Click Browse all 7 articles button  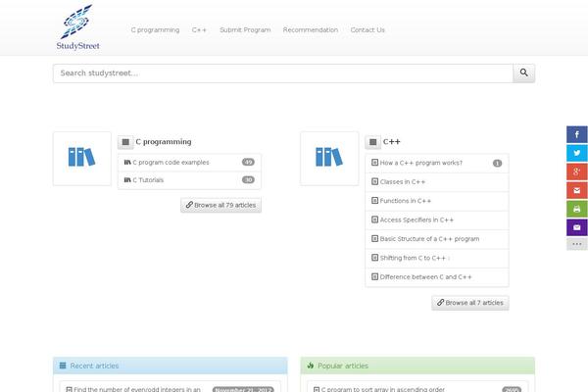[470, 303]
